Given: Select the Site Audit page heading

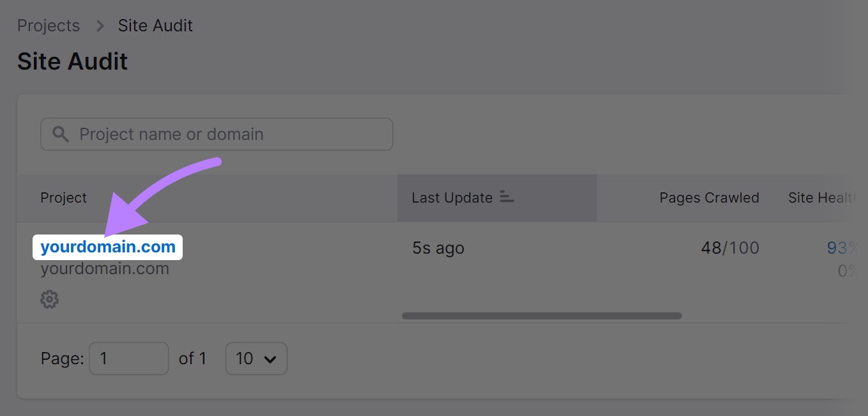Looking at the screenshot, I should (72, 61).
